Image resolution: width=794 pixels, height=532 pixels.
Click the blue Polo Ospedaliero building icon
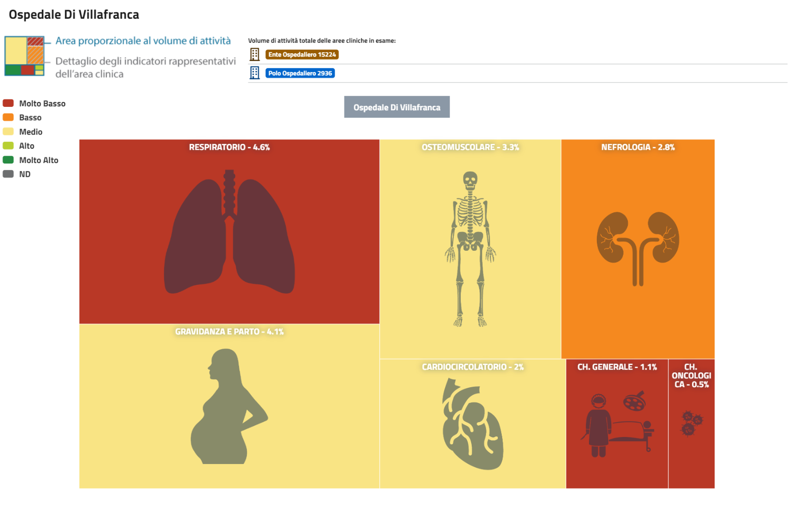click(255, 73)
